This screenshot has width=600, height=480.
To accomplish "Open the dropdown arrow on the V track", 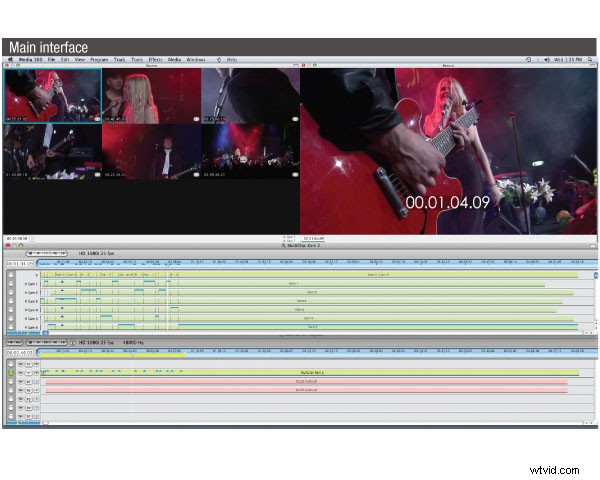I will 37,373.
